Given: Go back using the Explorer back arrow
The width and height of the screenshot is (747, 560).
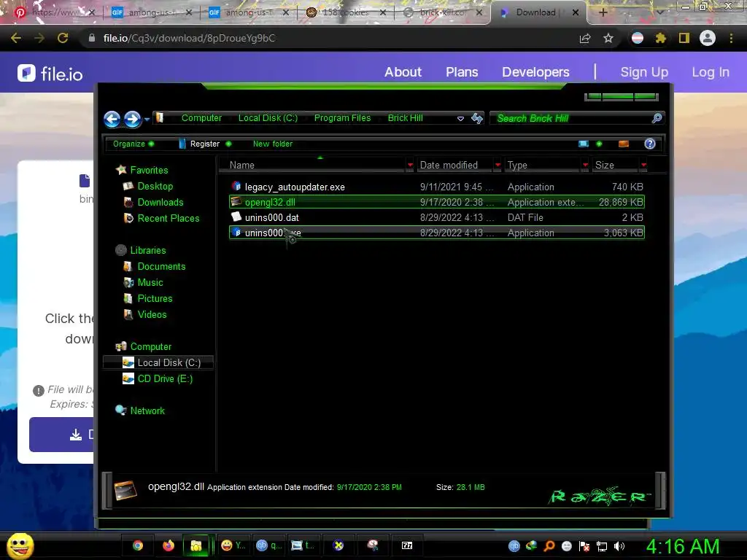Looking at the screenshot, I should click(x=112, y=119).
